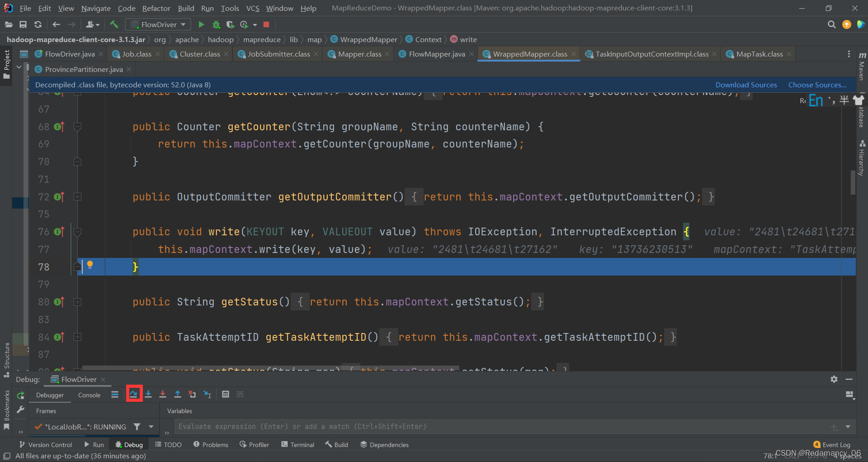Open the Profile run options dropdown arrow
Viewport: 868px width, 462px height.
pos(255,24)
